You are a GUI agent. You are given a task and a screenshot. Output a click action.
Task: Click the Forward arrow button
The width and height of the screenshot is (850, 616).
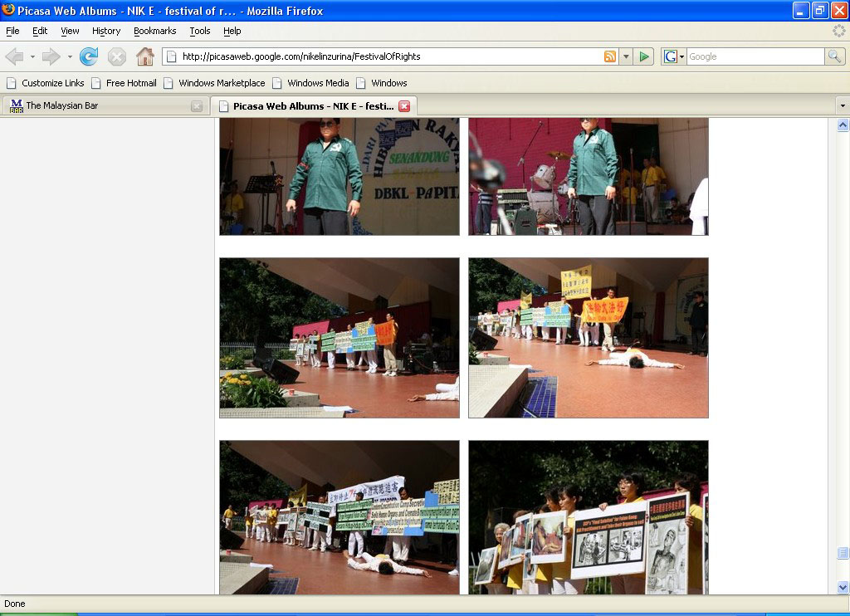[x=51, y=56]
